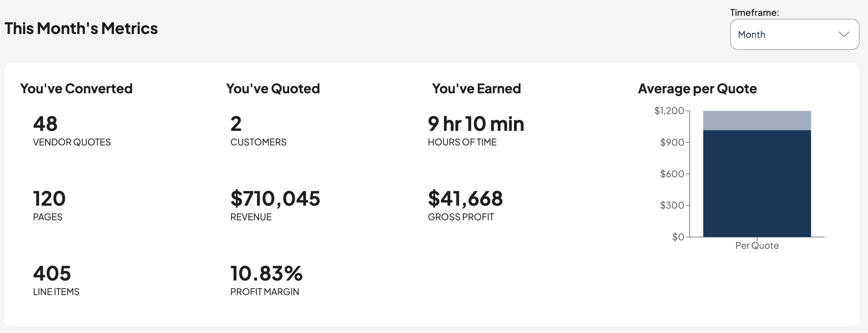Click the 120 pages metric
Viewport: 868px width, 333px height.
pyautogui.click(x=49, y=199)
